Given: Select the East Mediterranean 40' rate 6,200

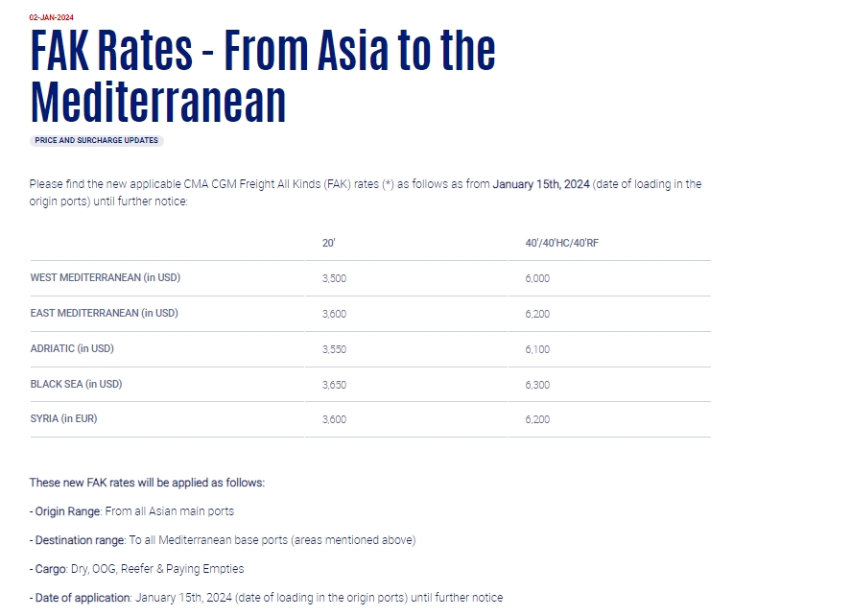Looking at the screenshot, I should (x=537, y=314).
